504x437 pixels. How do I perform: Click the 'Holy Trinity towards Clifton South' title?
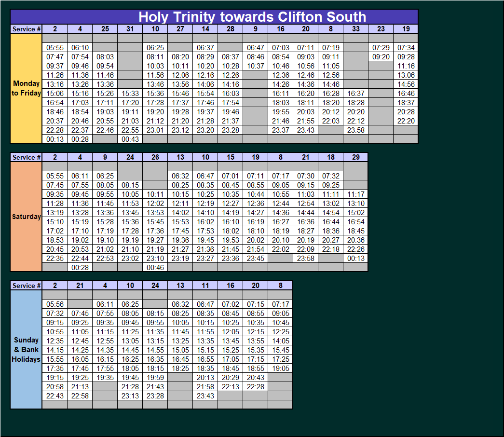pyautogui.click(x=252, y=17)
